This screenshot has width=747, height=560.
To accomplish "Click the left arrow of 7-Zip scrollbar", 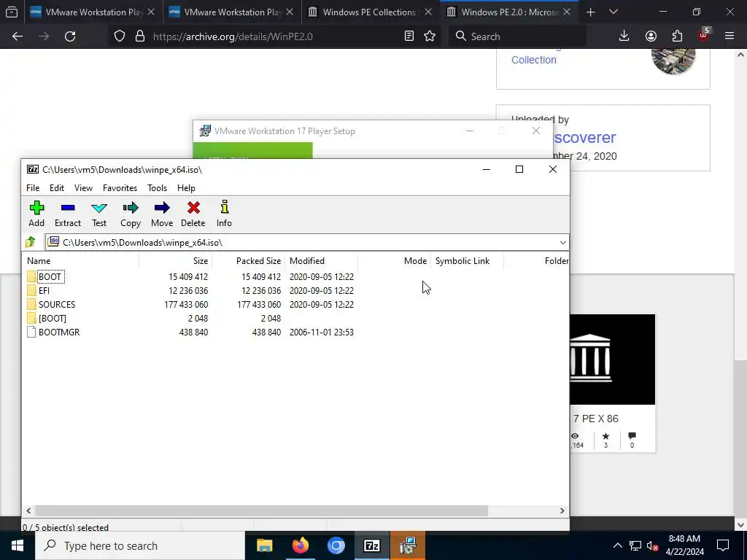I will [x=28, y=510].
